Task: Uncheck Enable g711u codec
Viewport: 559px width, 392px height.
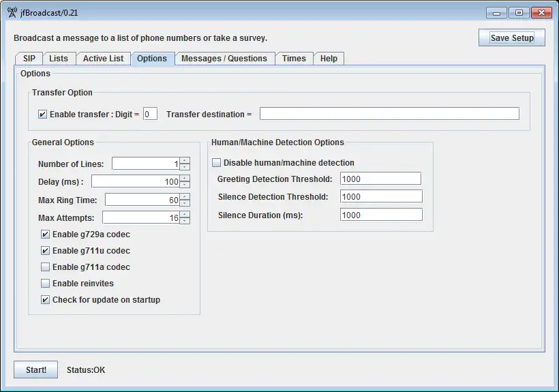Action: pyautogui.click(x=45, y=250)
